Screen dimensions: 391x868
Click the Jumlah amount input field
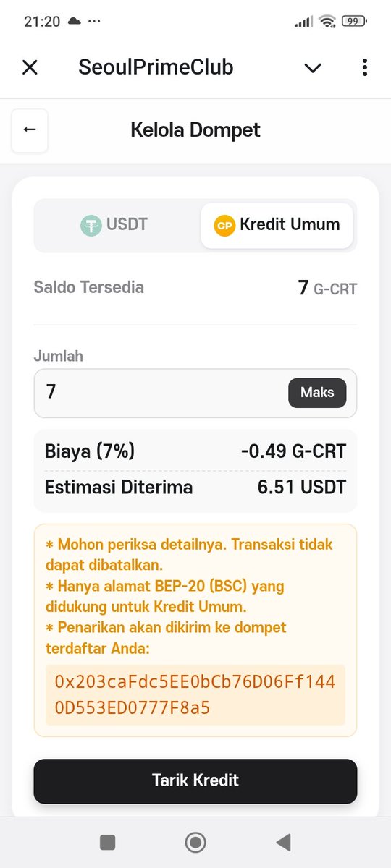click(195, 393)
